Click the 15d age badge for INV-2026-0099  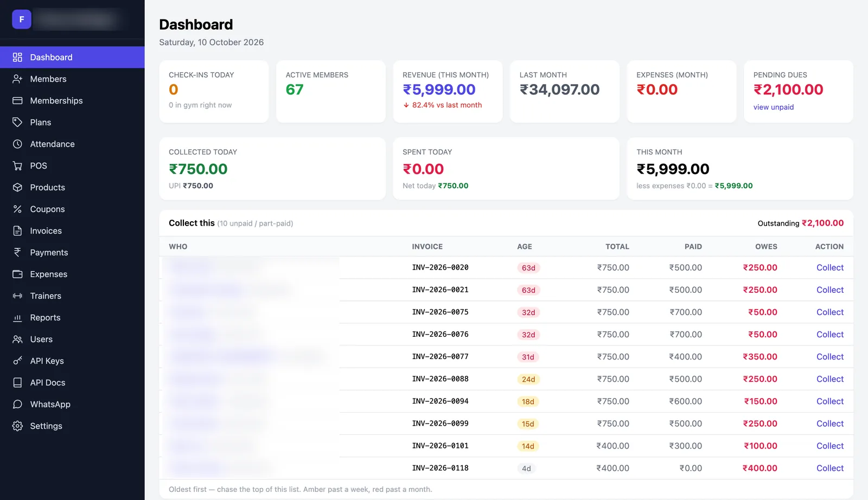[x=528, y=424]
